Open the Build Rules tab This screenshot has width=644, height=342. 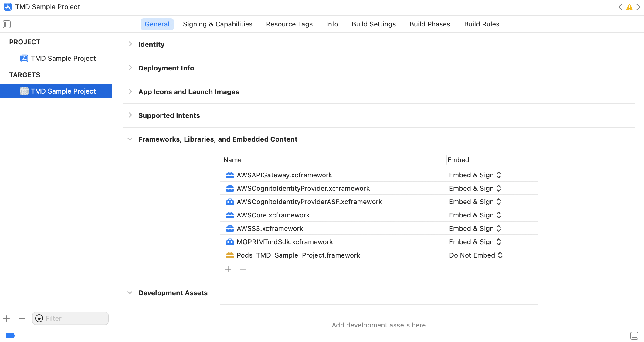click(x=482, y=24)
